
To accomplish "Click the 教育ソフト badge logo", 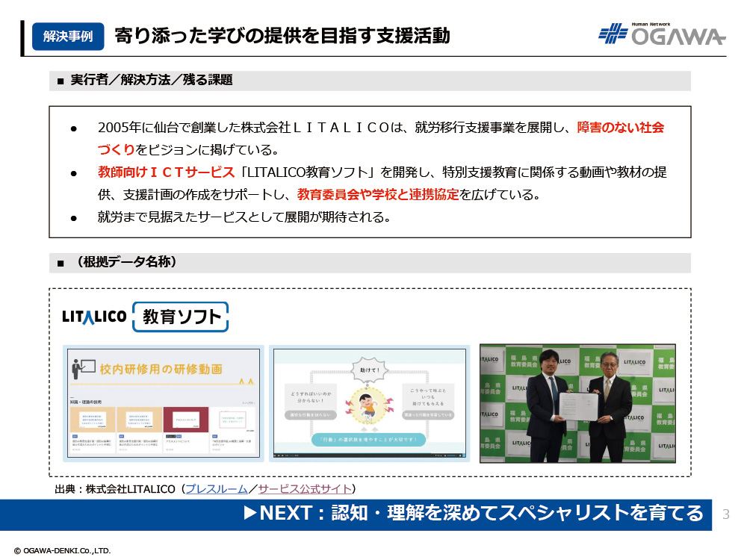I will pos(180,317).
